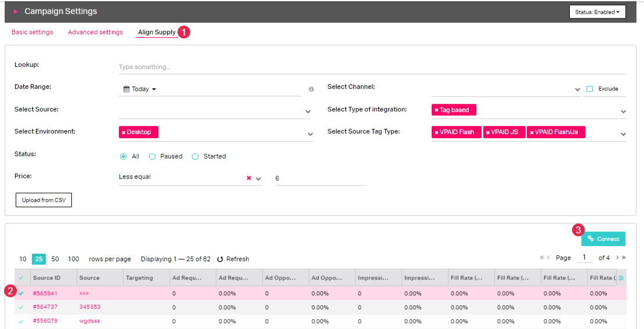The image size is (644, 329).
Task: Remove the VPAID JS tag
Action: pyautogui.click(x=488, y=132)
